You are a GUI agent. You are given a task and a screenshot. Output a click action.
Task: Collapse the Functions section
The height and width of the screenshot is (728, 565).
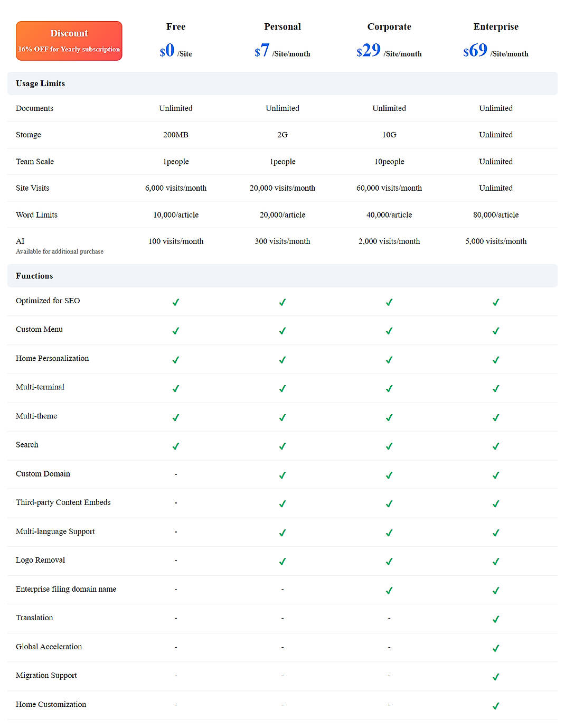[34, 275]
